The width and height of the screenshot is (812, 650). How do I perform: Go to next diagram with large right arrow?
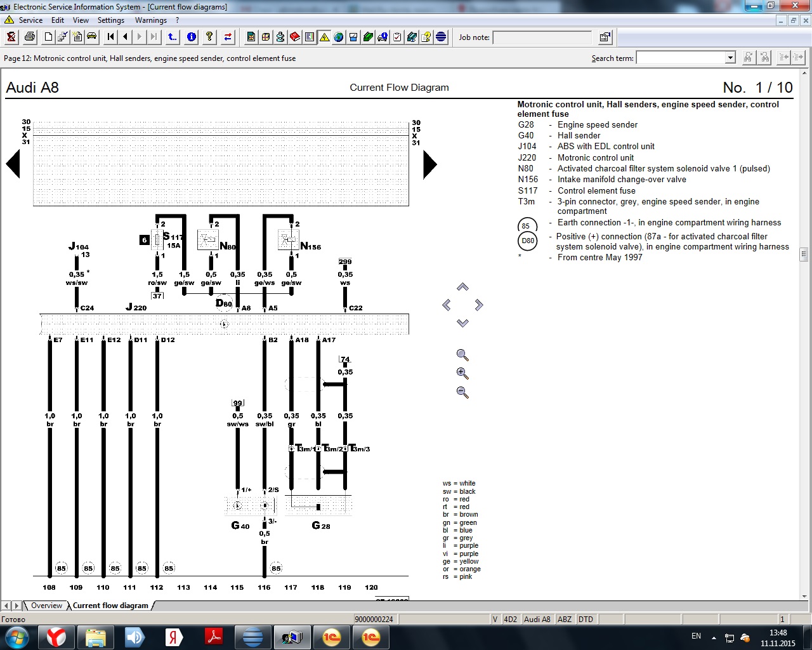click(x=429, y=164)
